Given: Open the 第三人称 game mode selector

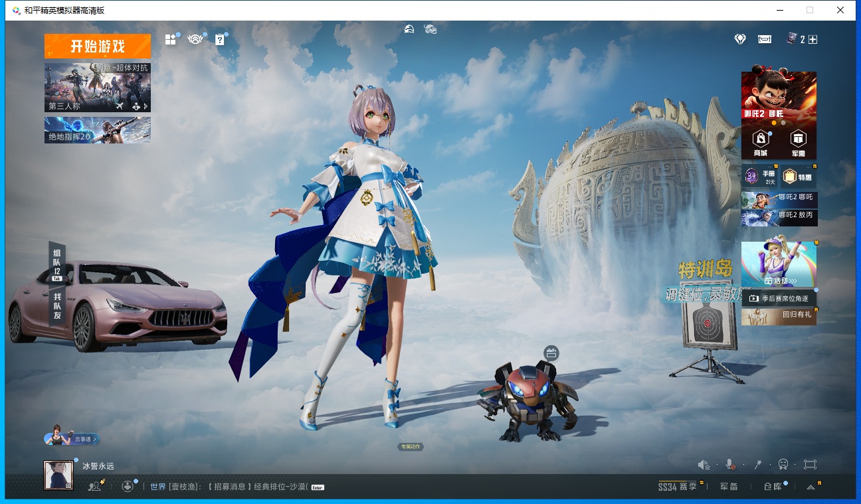Looking at the screenshot, I should tap(98, 88).
